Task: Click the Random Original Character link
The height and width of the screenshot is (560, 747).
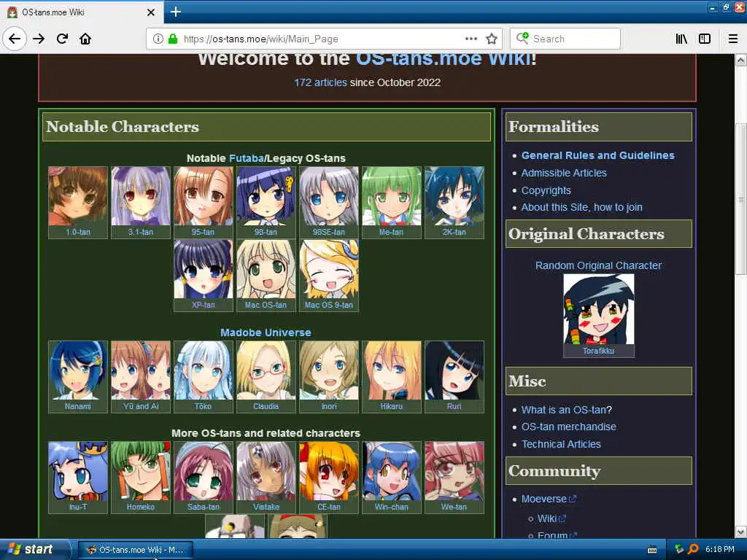Action: [x=598, y=265]
